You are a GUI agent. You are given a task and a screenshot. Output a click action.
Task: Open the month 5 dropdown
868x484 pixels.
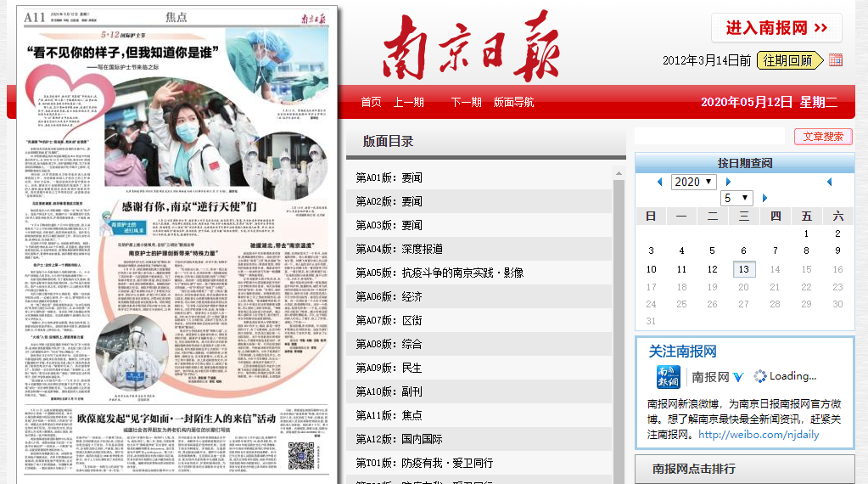click(x=736, y=198)
